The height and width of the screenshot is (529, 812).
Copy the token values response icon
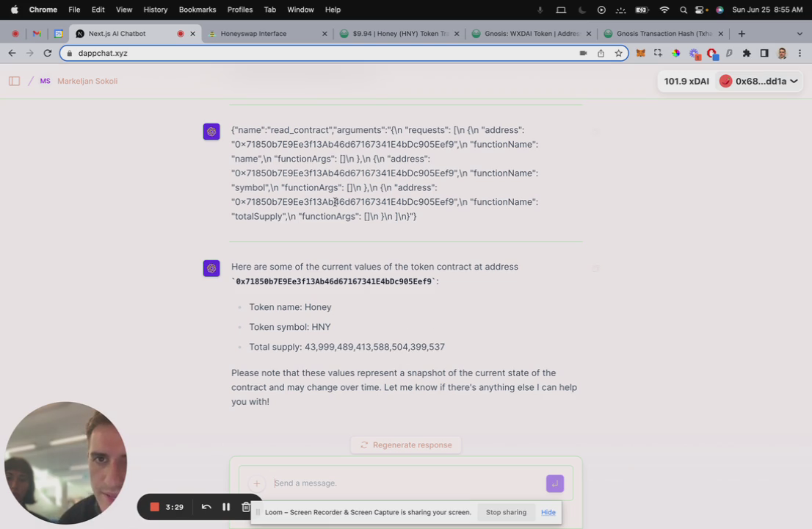pyautogui.click(x=596, y=268)
